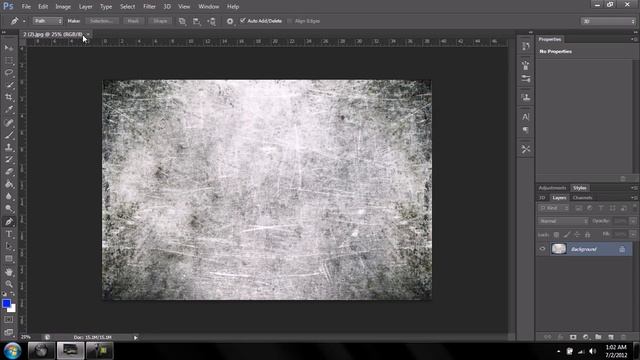Click the Make Selection button

102,21
